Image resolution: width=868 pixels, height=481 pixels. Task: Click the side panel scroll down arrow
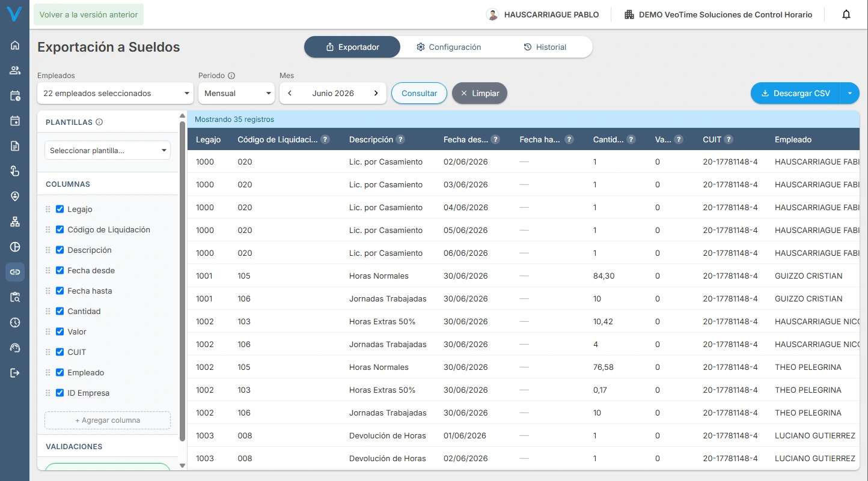coord(182,465)
